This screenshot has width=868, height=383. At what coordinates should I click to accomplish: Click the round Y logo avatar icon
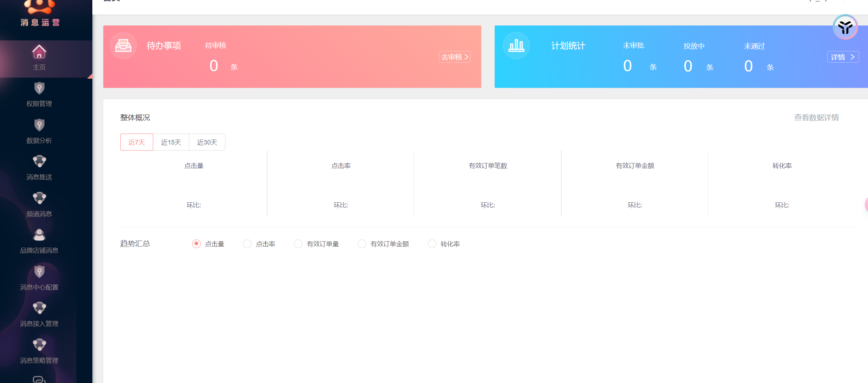(845, 27)
